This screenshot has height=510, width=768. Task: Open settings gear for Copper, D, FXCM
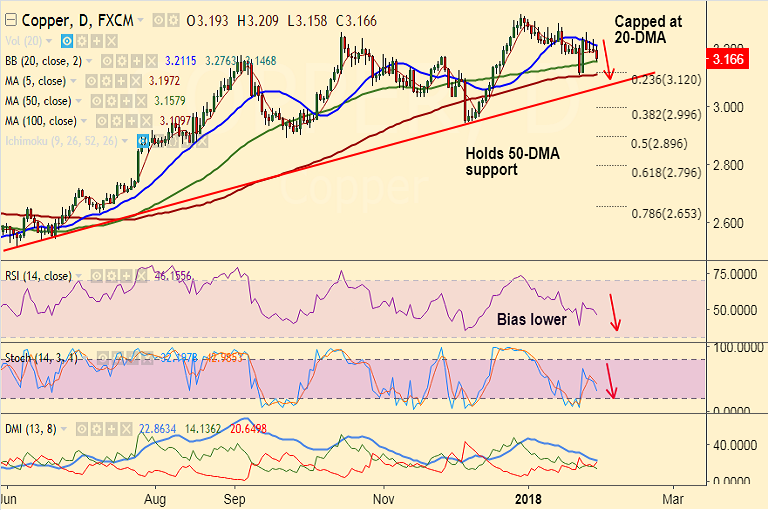[x=173, y=21]
